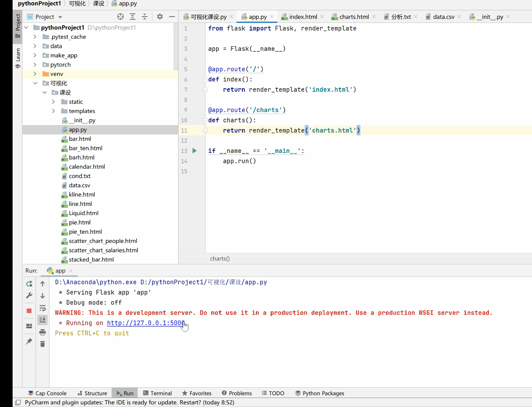Collapse all in the Project panel toolbar

pyautogui.click(x=145, y=17)
